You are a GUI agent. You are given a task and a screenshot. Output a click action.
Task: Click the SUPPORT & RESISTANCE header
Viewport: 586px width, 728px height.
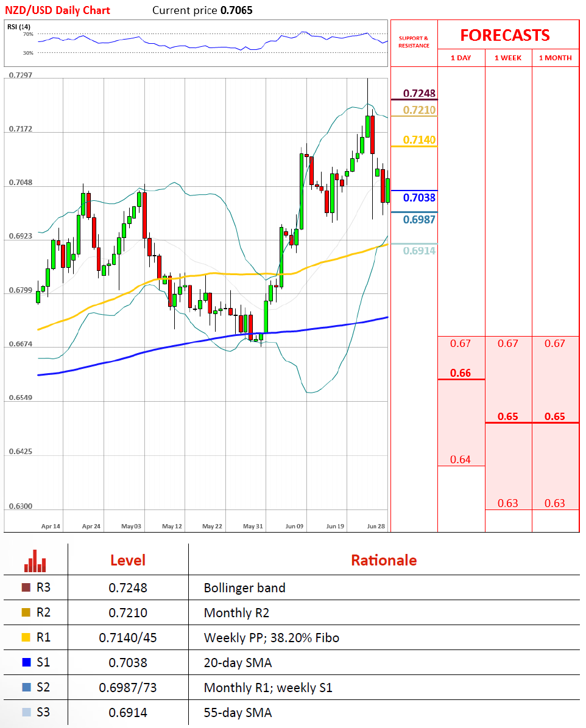pyautogui.click(x=414, y=42)
